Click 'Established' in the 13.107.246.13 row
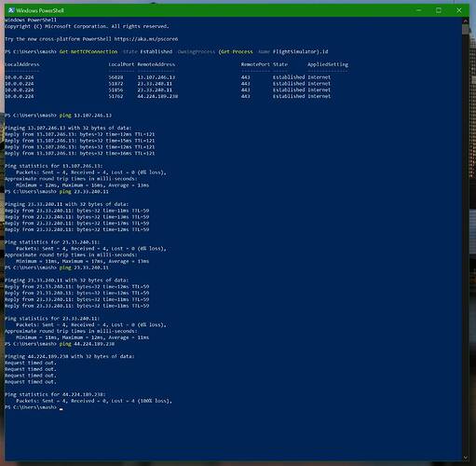The width and height of the screenshot is (476, 466). pos(289,77)
